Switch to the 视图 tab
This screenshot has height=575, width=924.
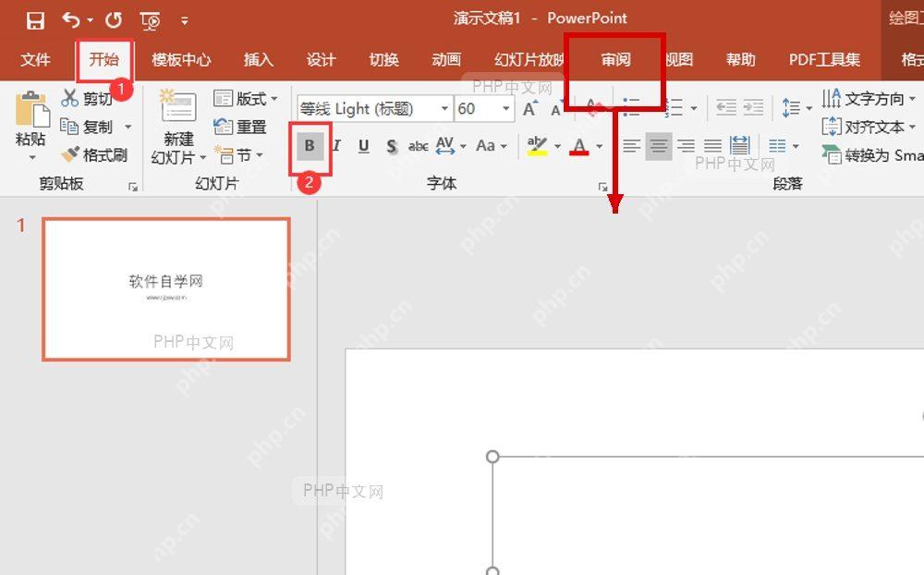[679, 59]
